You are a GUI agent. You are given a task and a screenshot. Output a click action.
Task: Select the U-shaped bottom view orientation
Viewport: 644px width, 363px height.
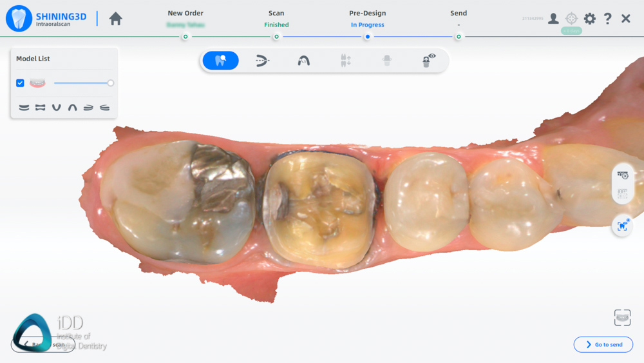56,108
